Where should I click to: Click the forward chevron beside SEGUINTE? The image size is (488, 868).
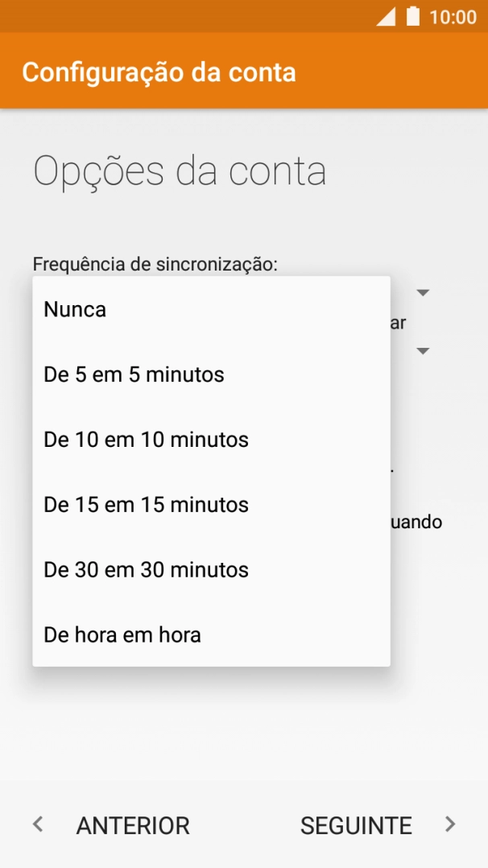[x=450, y=825]
